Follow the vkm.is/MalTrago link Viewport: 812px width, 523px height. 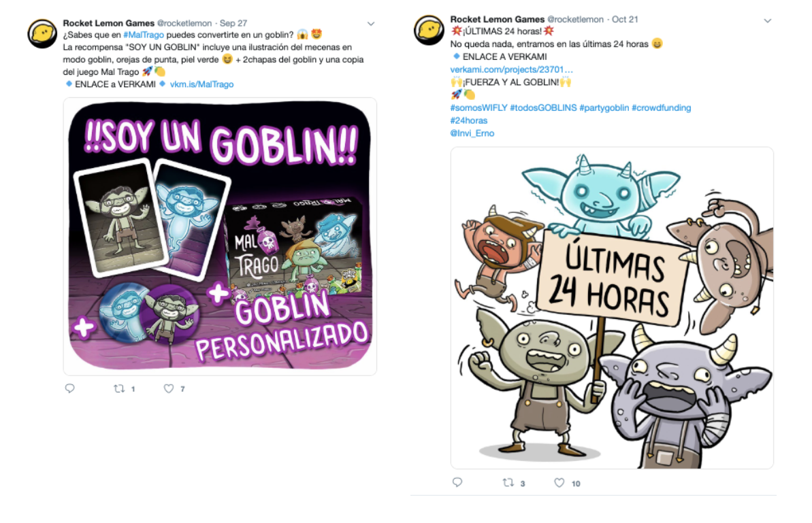click(201, 84)
